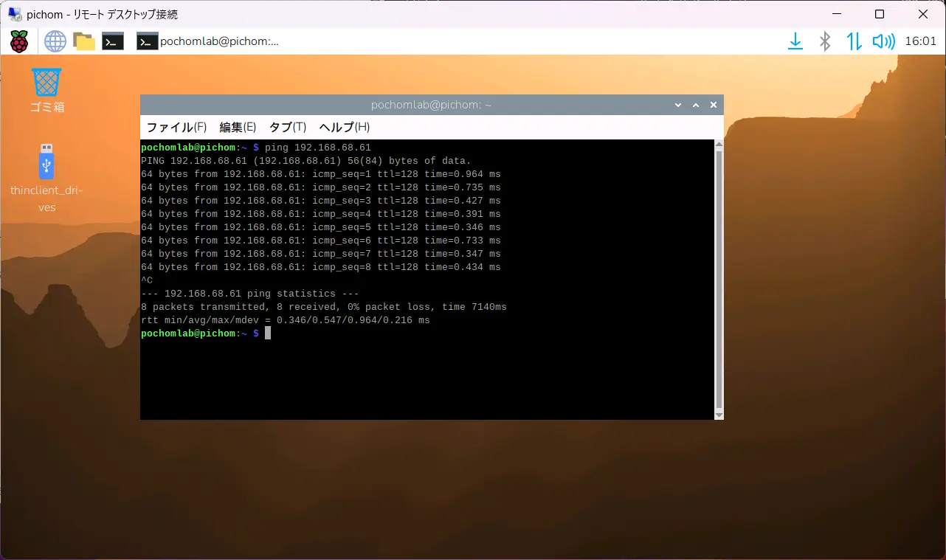Minimize the terminal window with chevron-down
The height and width of the screenshot is (560, 946).
coord(678,106)
